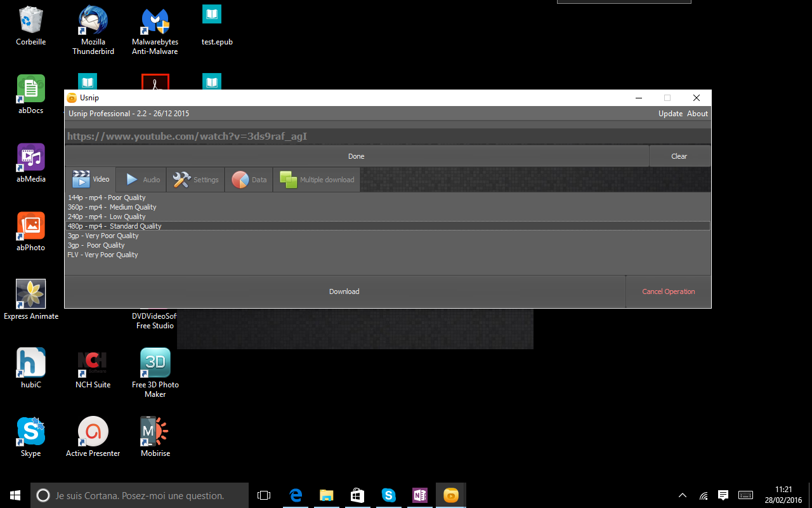Select the Active Presenter desktop icon

93,438
